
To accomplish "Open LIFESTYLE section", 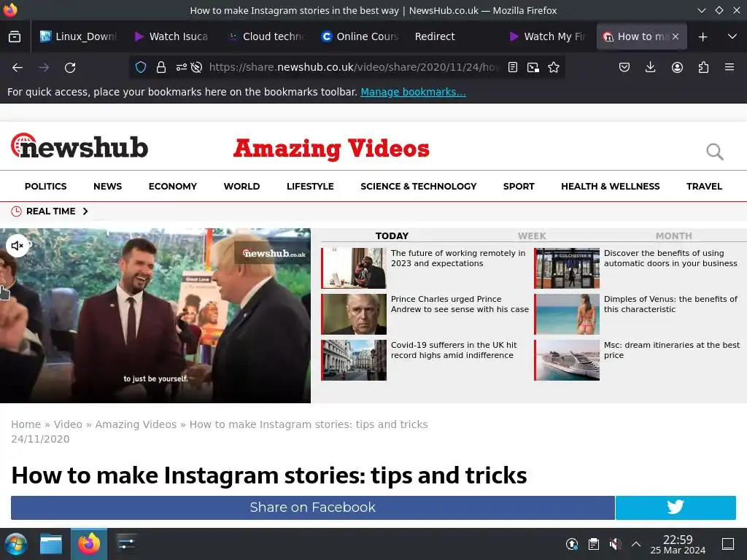I will tap(310, 186).
